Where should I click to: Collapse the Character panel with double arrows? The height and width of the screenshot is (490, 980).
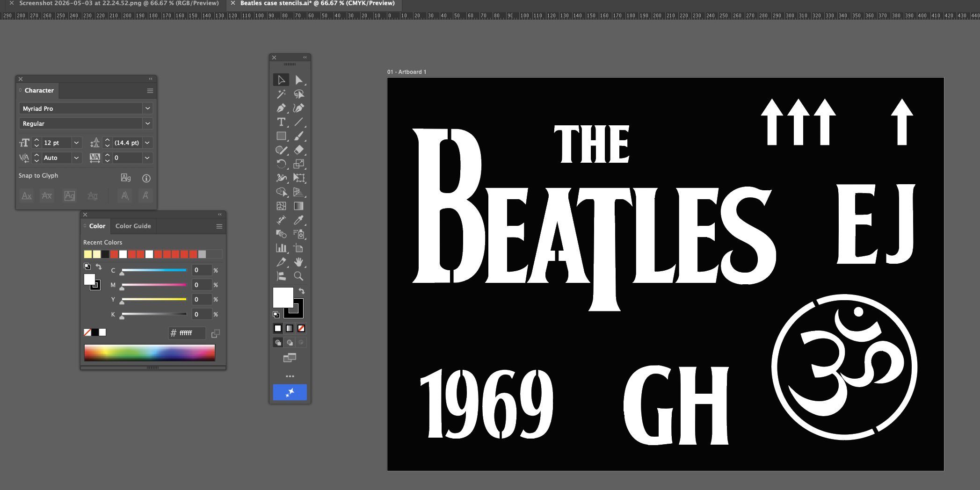coord(151,79)
